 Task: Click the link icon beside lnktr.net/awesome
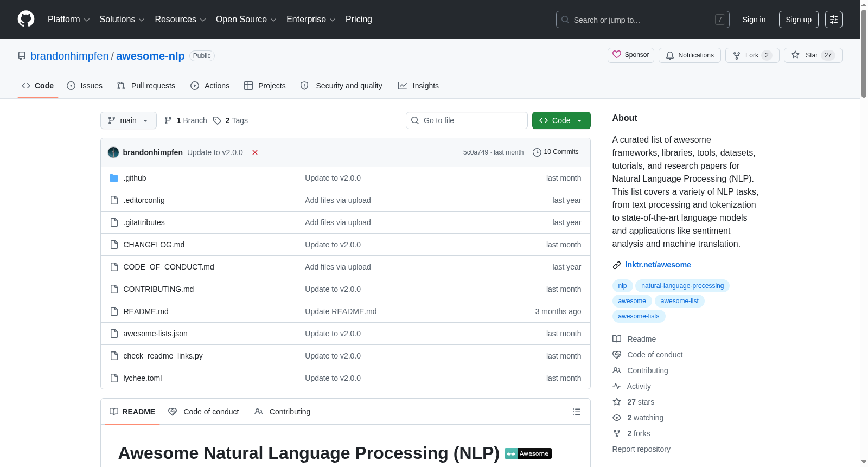click(x=617, y=265)
